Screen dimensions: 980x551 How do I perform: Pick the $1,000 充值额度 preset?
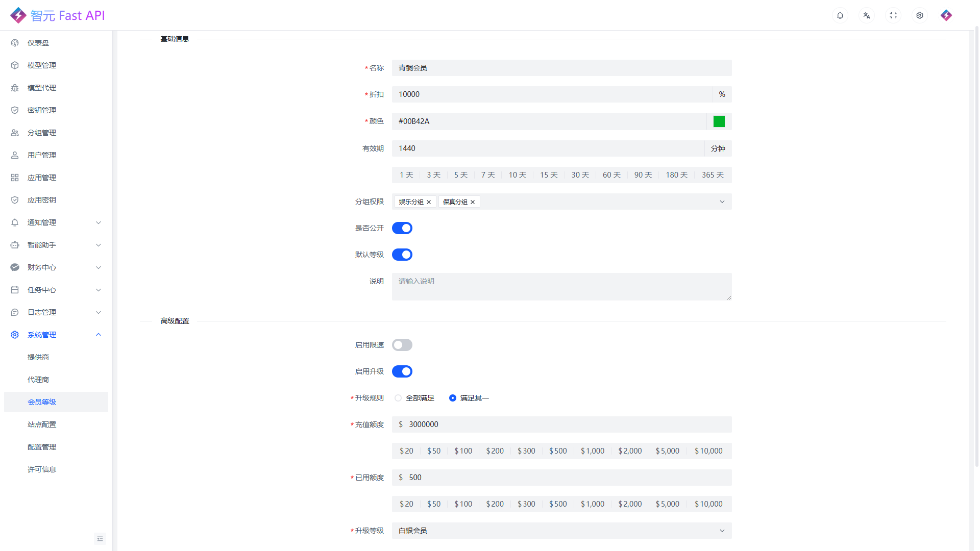[593, 451]
